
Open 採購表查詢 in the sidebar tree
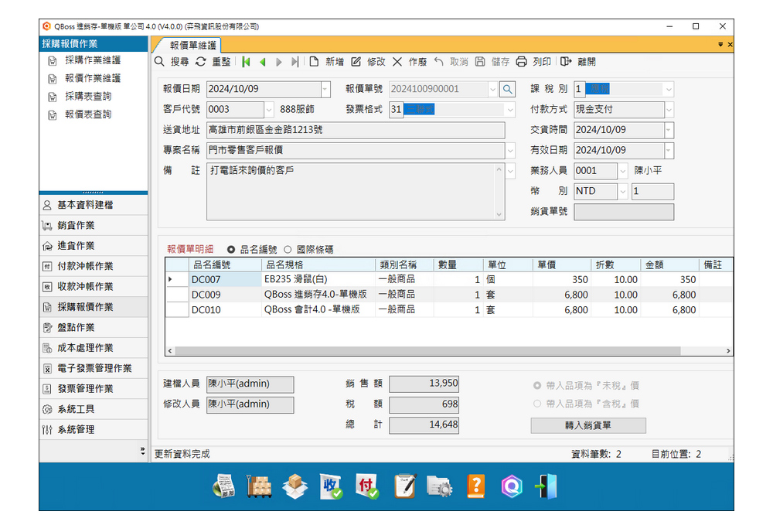coord(88,97)
